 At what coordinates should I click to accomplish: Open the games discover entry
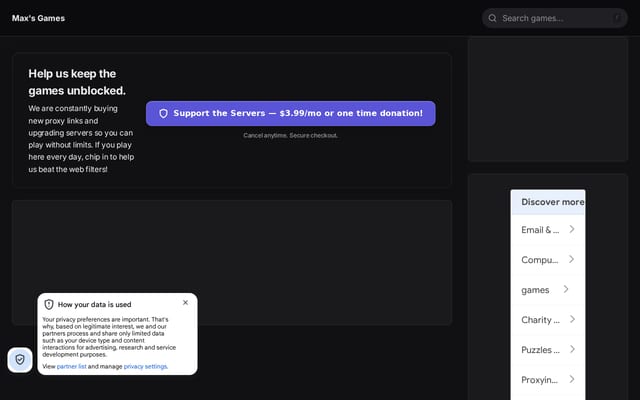click(x=548, y=290)
